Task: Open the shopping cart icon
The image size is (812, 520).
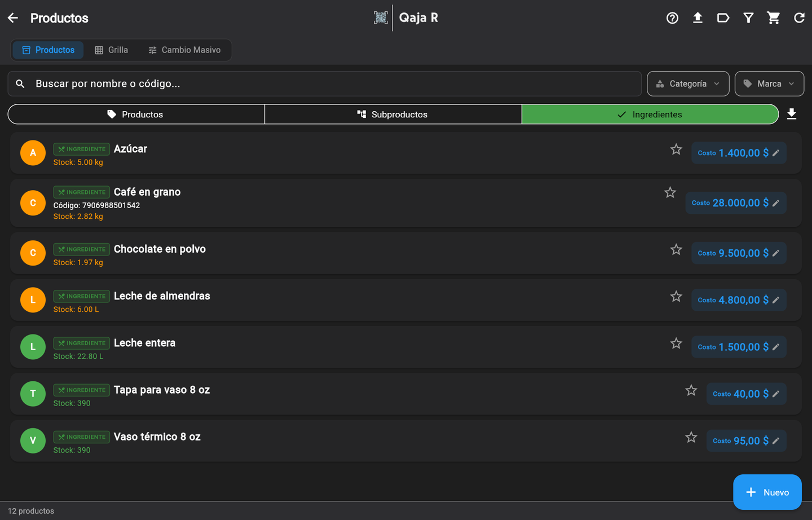Action: (774, 18)
